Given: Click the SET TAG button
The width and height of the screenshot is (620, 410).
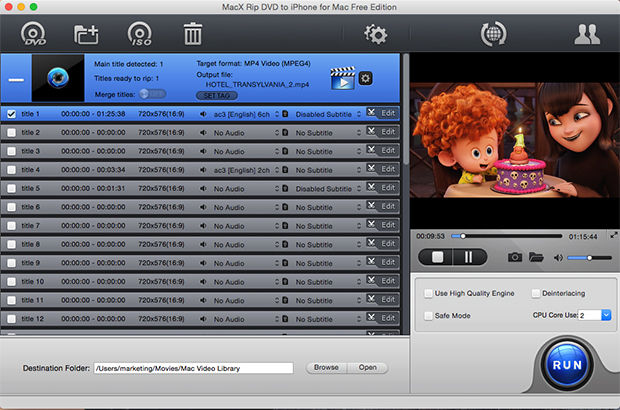Looking at the screenshot, I should [217, 96].
